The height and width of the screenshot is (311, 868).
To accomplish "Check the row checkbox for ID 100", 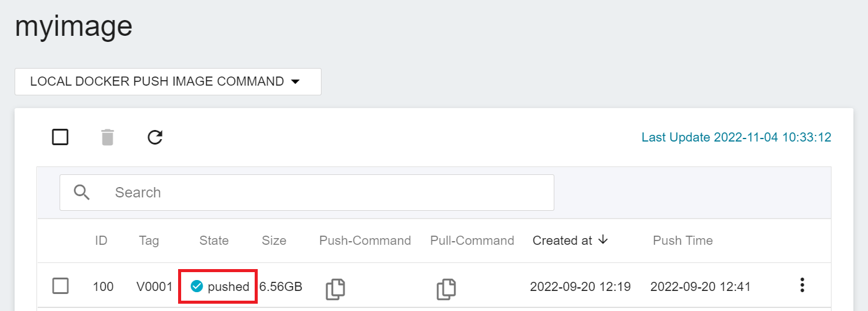I will [60, 285].
